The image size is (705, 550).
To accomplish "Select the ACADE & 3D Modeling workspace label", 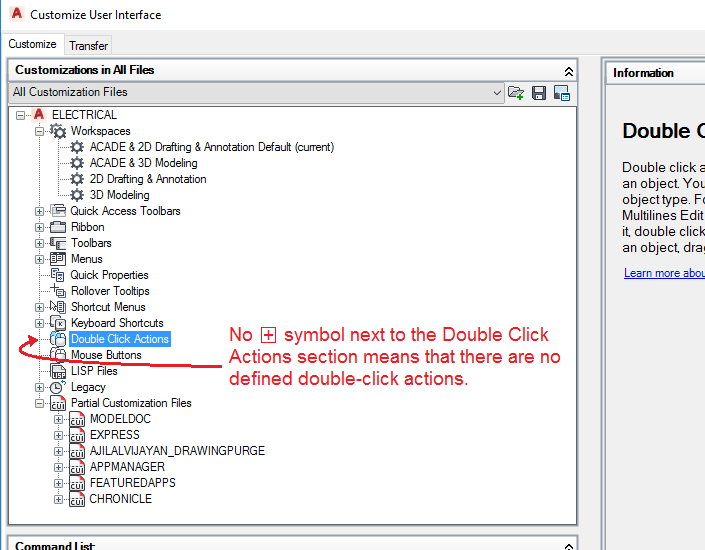I will pyautogui.click(x=143, y=163).
